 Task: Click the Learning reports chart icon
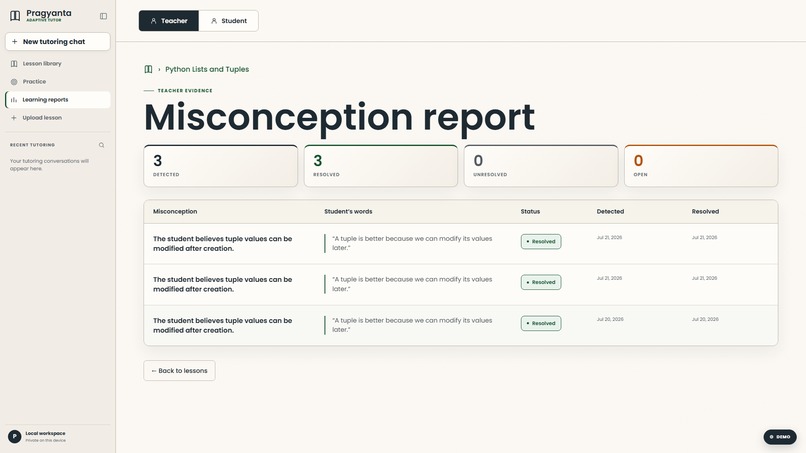click(14, 100)
